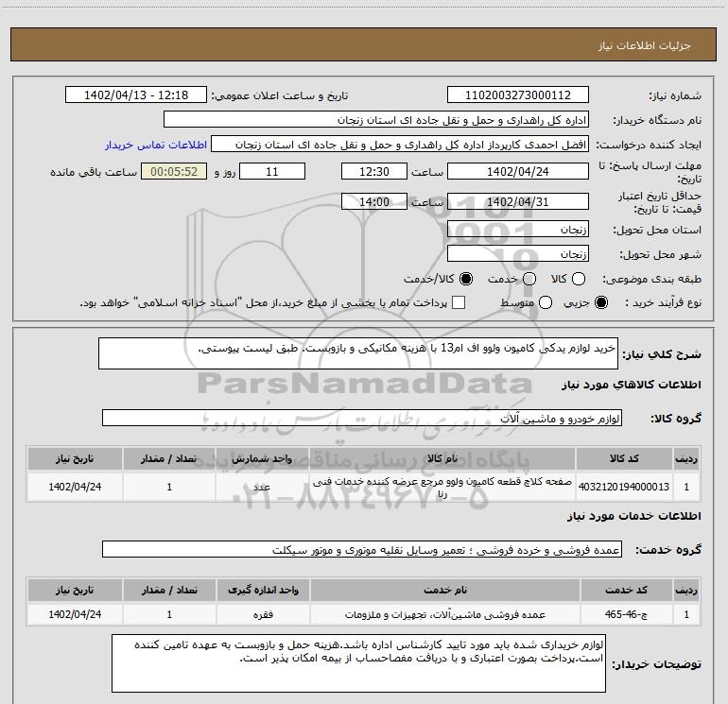The image size is (728, 704).
Task: Click the remaining time countdown 00:05:52
Action: [x=174, y=171]
